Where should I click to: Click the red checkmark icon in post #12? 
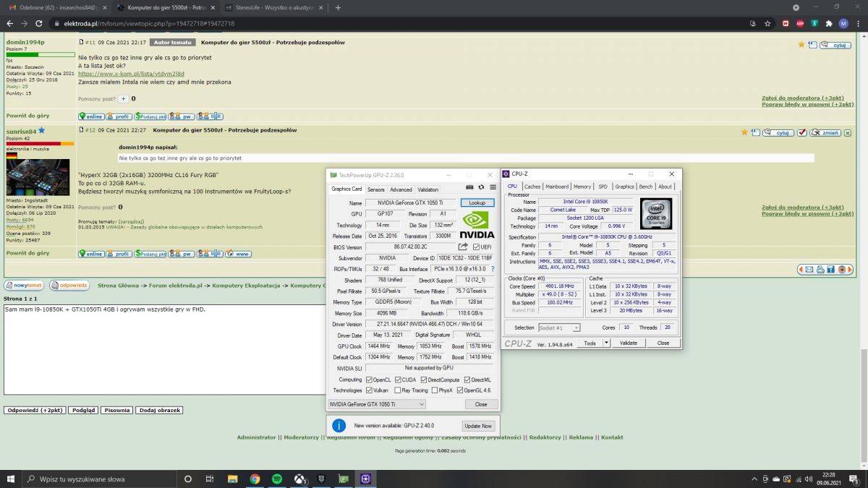point(801,132)
